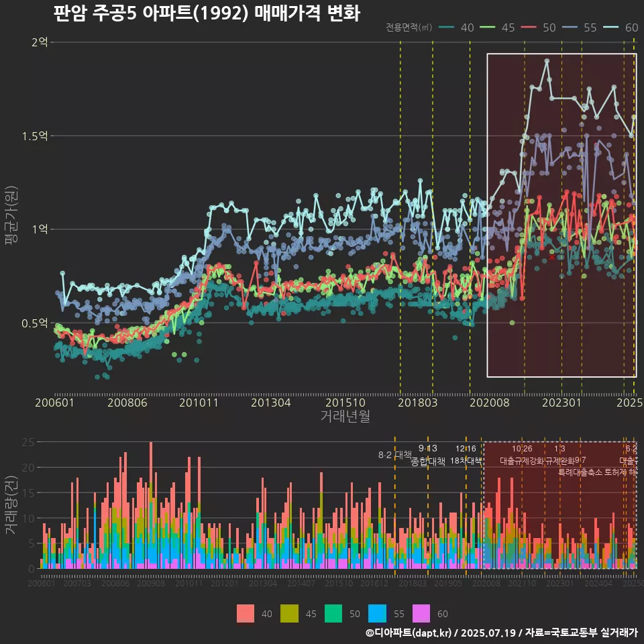Click 202110 on the volume chart x-axis
The height and width of the screenshot is (644, 644).
(522, 583)
